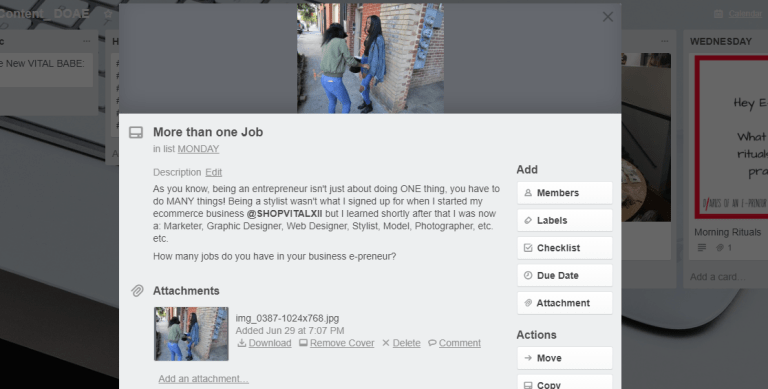The width and height of the screenshot is (768, 389).
Task: Click the person icon on Members button
Action: 528,193
